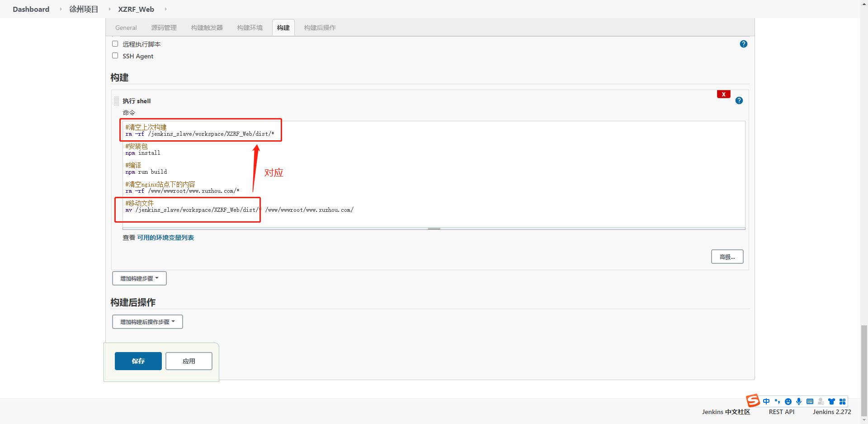Click the 构建 section heading
This screenshot has width=868, height=424.
point(119,77)
